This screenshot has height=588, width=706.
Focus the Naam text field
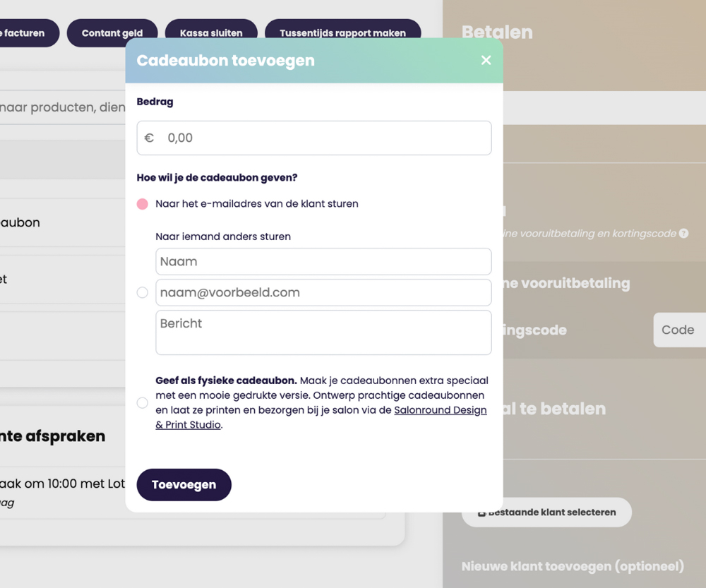click(323, 262)
